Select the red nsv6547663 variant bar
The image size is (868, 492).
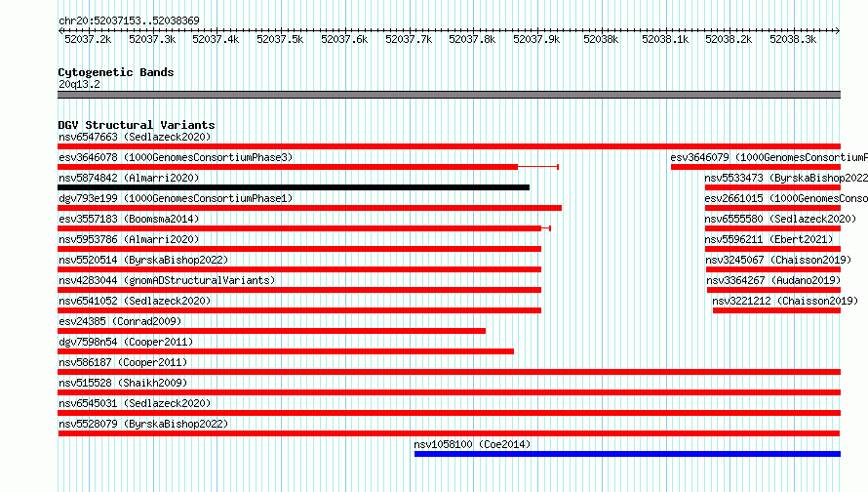pos(449,146)
